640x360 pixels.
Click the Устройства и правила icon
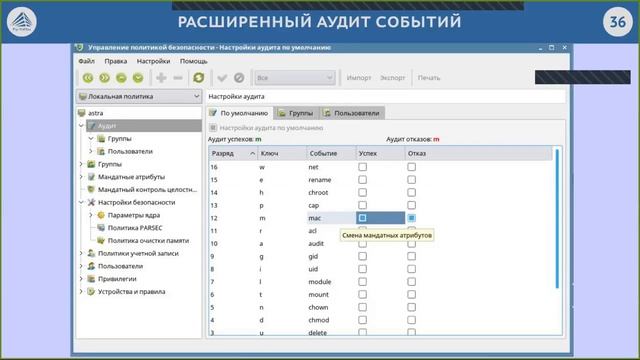(91, 291)
